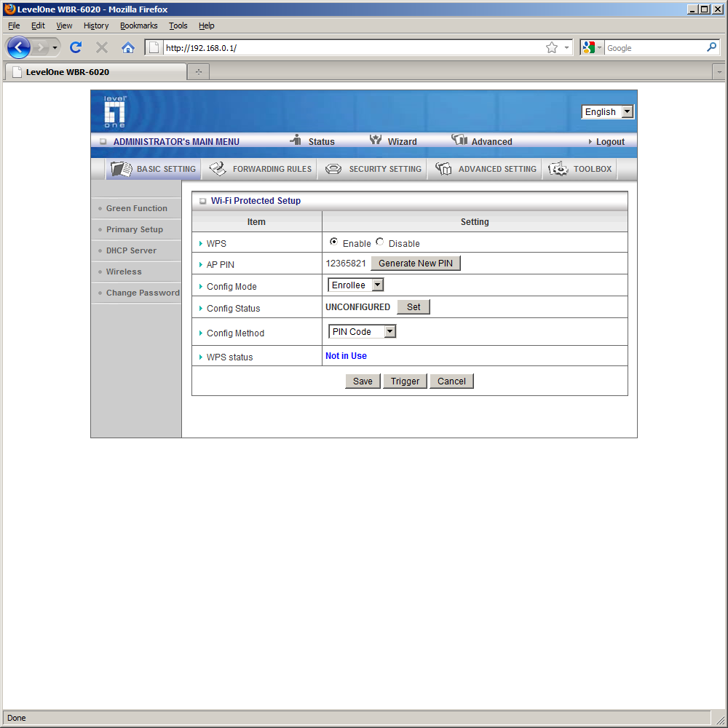728x728 pixels.
Task: Click the Basic Setting folder icon
Action: 122,169
